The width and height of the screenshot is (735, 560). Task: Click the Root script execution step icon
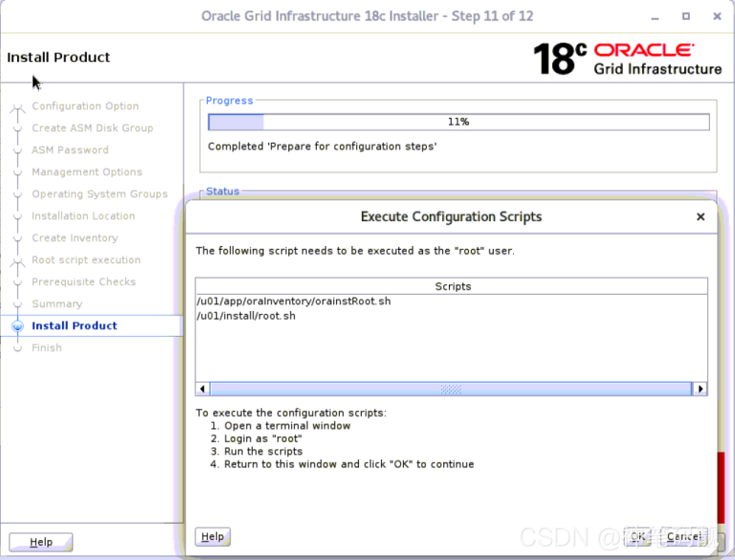17,260
